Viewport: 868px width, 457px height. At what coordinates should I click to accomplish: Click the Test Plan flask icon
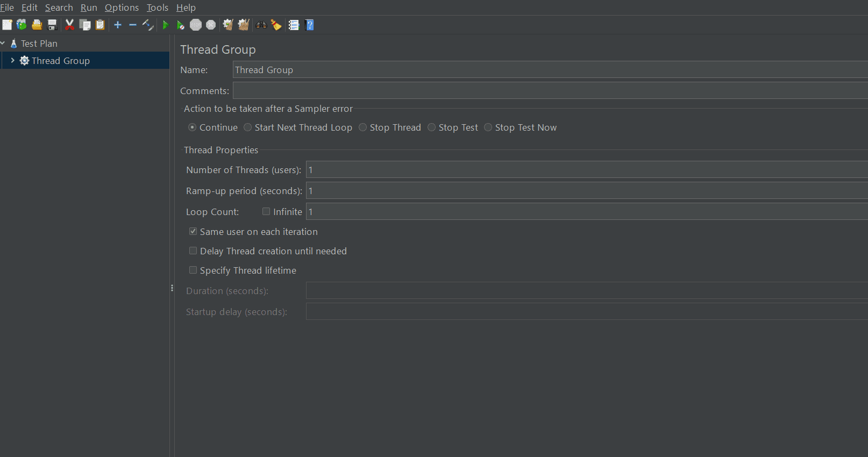[x=14, y=44]
